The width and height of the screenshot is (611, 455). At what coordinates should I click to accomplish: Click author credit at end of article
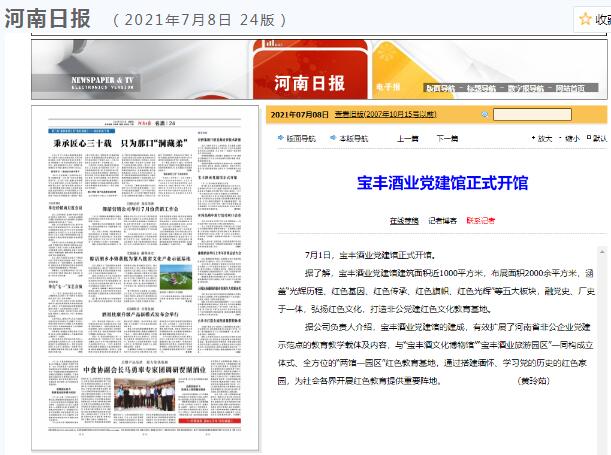[533, 381]
